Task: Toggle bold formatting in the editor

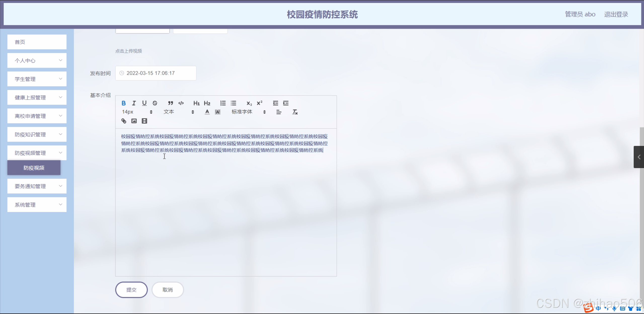Action: coord(124,103)
